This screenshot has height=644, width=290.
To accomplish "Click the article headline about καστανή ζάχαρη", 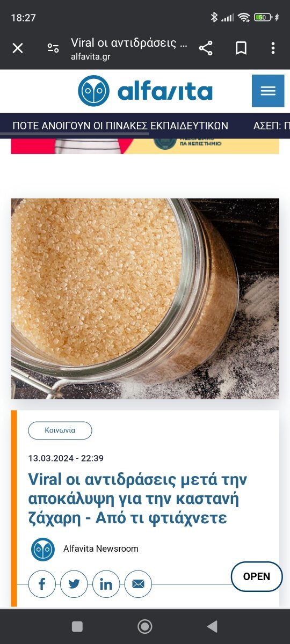I will point(137,499).
